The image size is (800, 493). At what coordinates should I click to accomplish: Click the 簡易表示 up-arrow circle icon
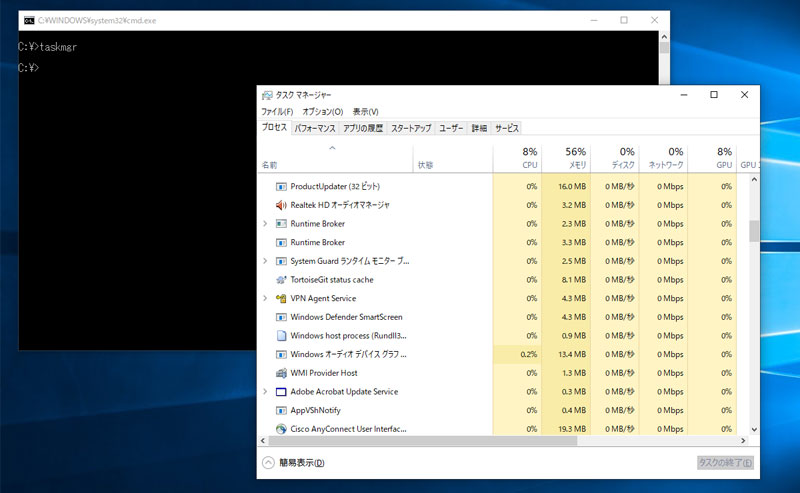pyautogui.click(x=268, y=463)
